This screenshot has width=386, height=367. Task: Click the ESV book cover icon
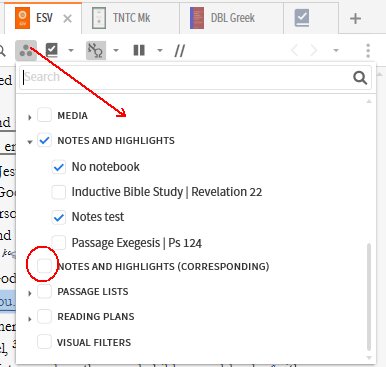coord(23,18)
